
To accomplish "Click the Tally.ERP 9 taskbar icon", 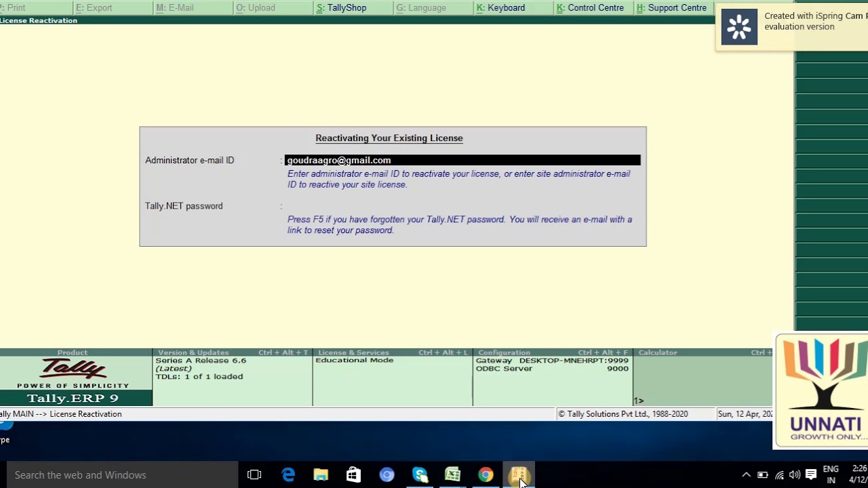I will click(x=519, y=475).
